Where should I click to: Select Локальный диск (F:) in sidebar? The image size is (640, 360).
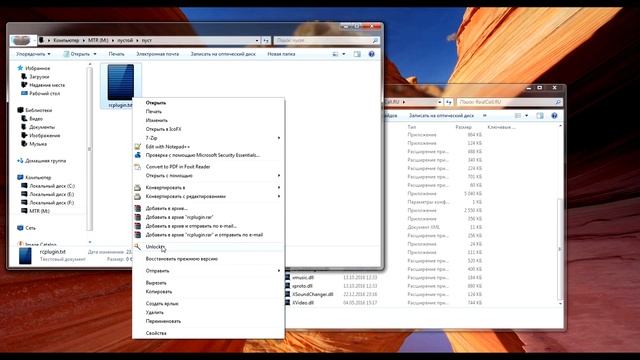click(52, 203)
